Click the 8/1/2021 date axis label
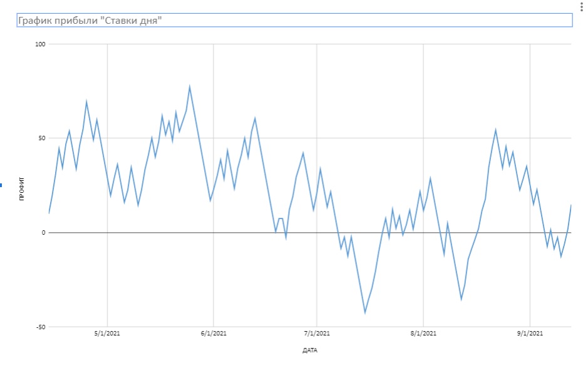588x368 pixels. tap(423, 334)
